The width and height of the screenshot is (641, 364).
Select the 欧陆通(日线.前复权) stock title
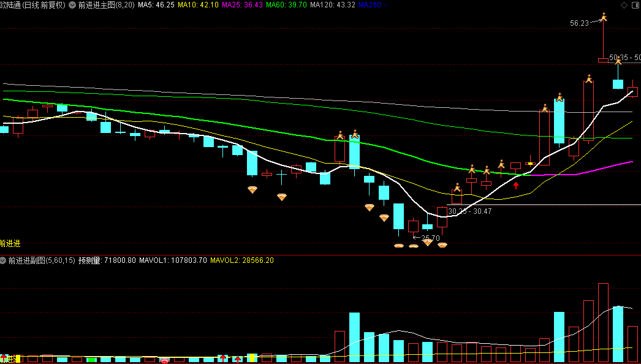tap(32, 5)
